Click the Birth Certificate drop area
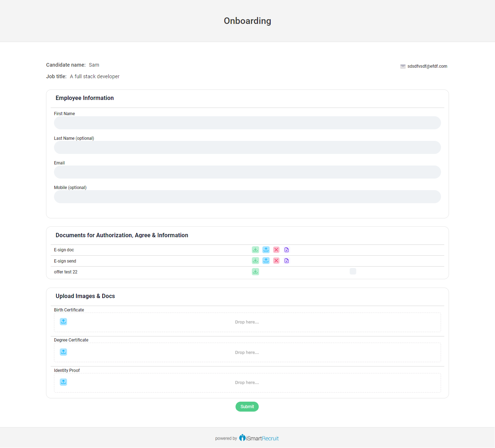The image size is (495, 448). point(247,322)
